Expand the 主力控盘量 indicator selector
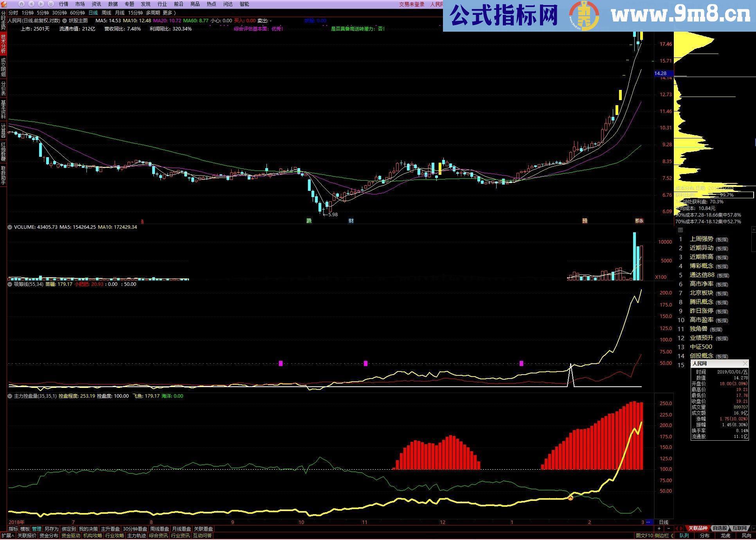This screenshot has height=540, width=756. pyautogui.click(x=10, y=396)
